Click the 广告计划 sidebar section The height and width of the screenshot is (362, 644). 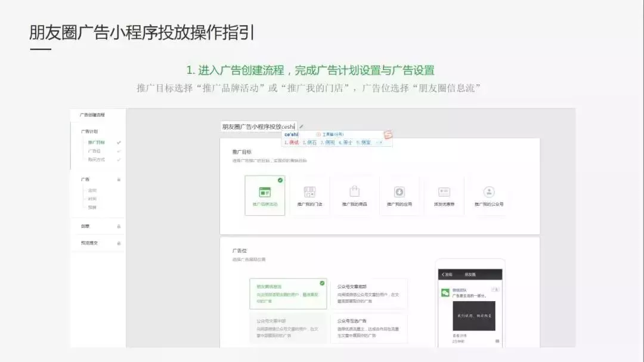click(x=89, y=131)
